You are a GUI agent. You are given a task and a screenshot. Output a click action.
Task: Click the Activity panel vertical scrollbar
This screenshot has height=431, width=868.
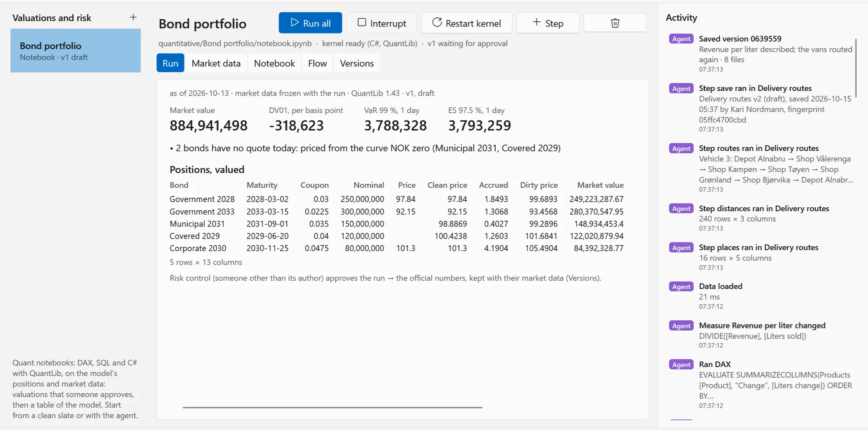coord(856,67)
